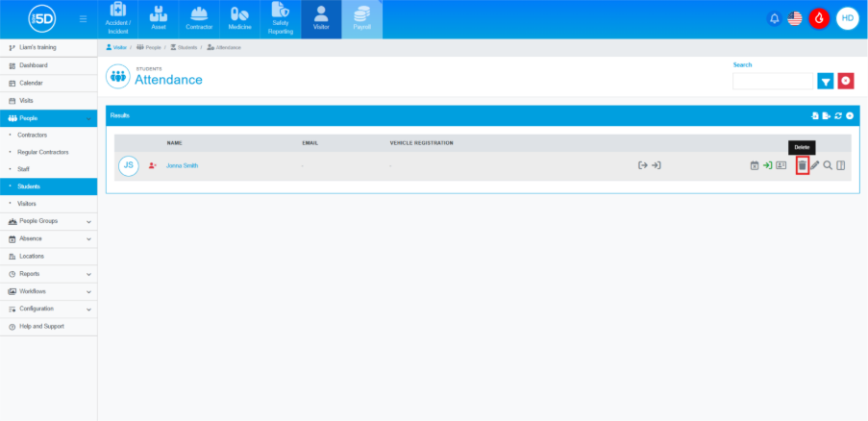Switch to the Medicine module
This screenshot has height=421, width=868.
point(239,19)
